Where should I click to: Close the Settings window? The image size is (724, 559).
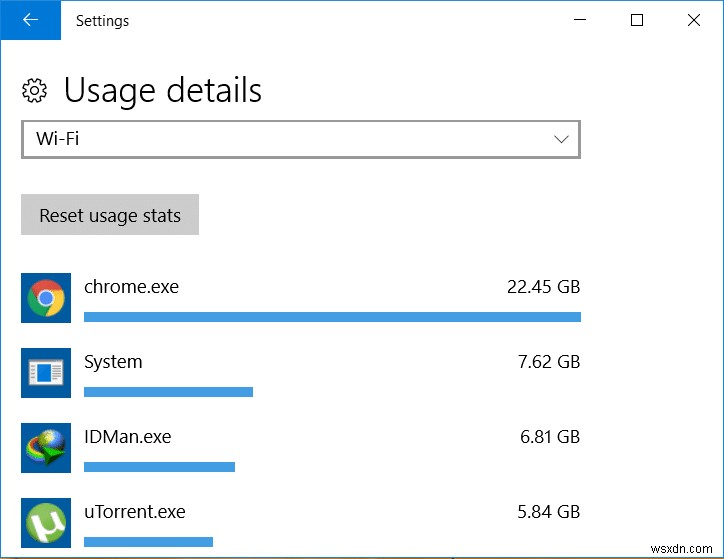694,20
